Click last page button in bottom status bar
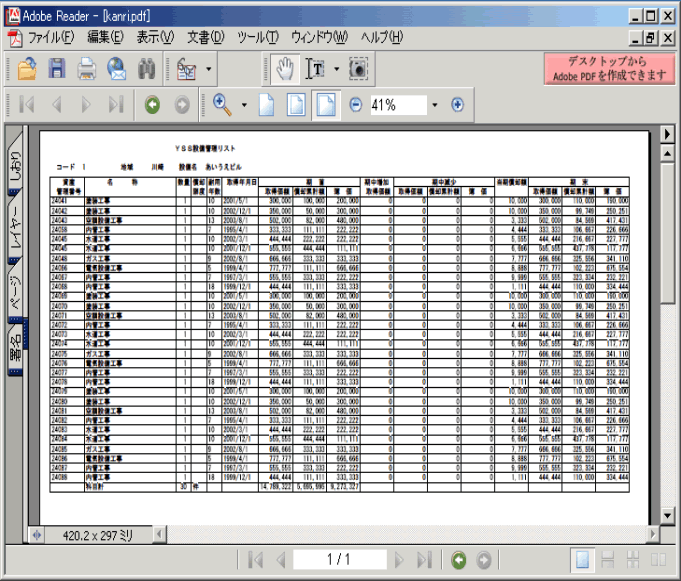The image size is (681, 581). point(424,560)
